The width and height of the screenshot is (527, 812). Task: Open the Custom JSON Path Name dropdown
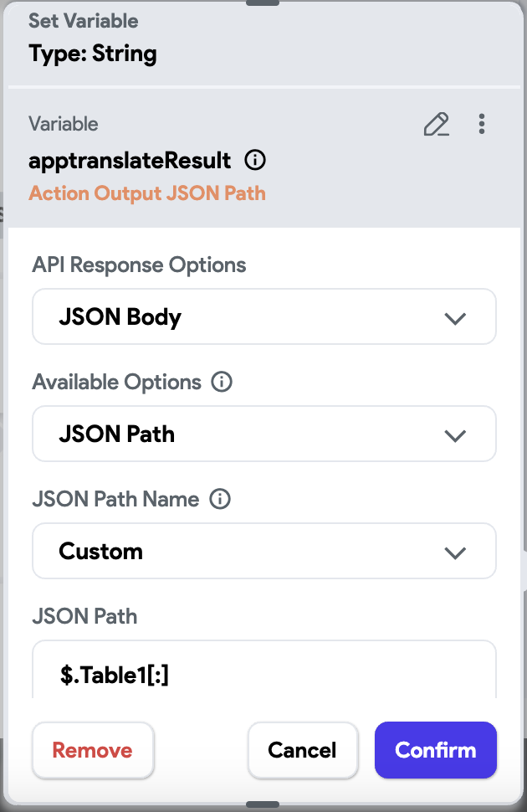[264, 551]
